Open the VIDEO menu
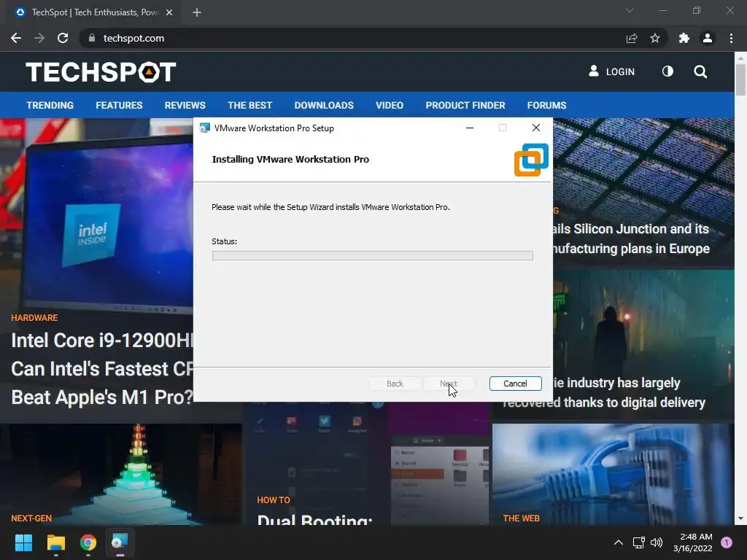This screenshot has height=560, width=747. (390, 105)
